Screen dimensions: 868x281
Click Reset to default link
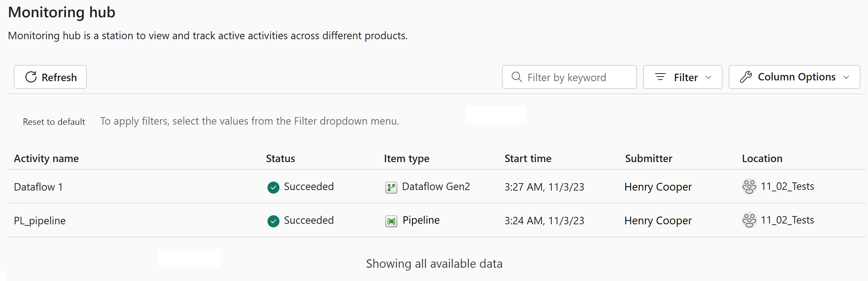54,122
